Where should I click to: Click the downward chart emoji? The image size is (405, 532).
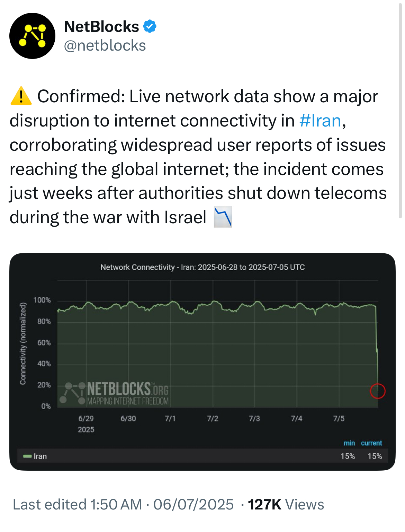pyautogui.click(x=223, y=217)
